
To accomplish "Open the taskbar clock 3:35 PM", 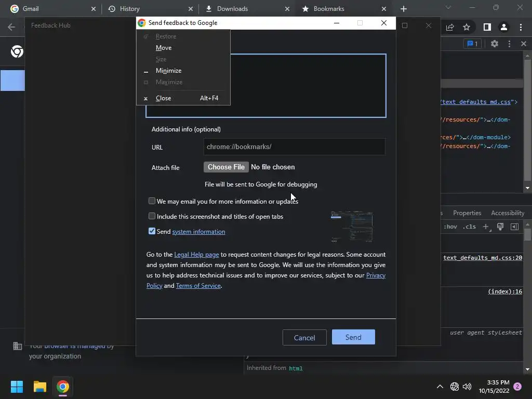I will [x=494, y=387].
